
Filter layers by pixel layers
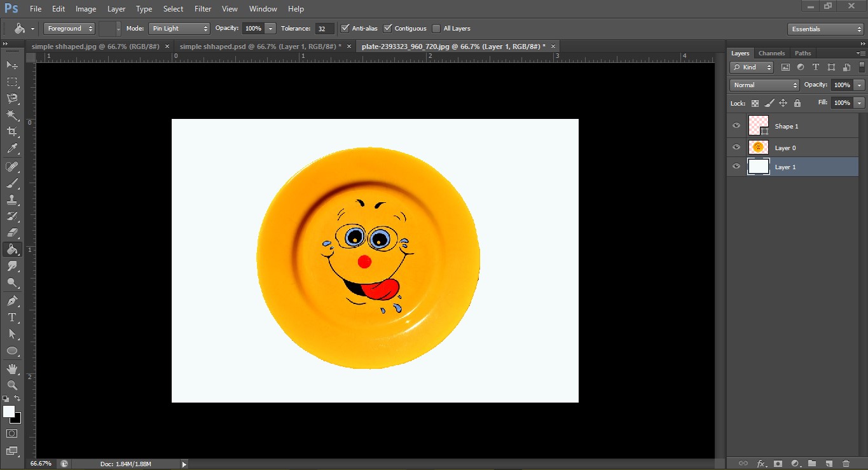[785, 67]
